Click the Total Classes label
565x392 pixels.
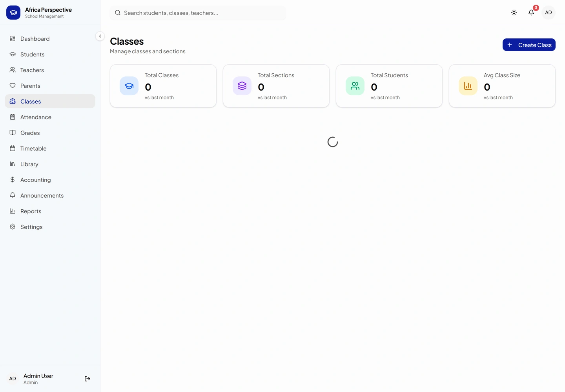[x=162, y=75]
